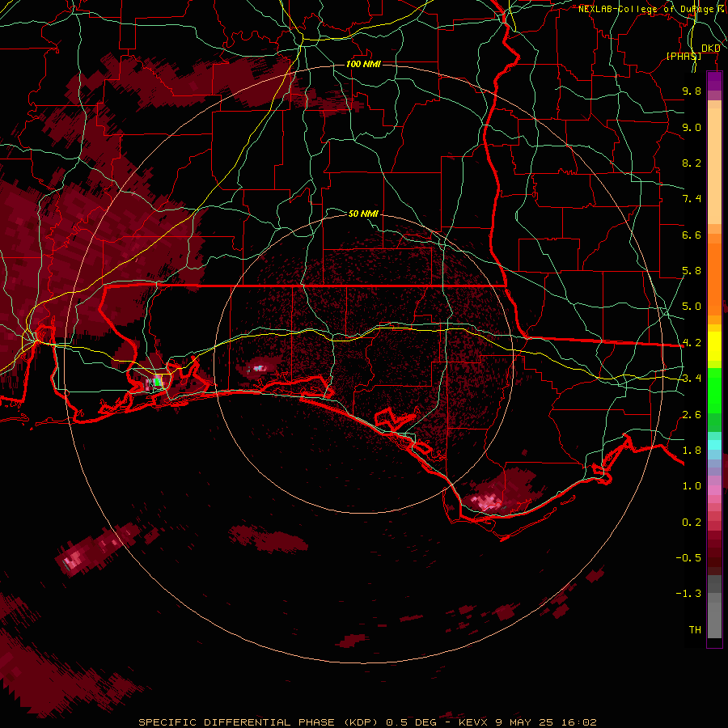
Task: Click the 1.0 scale value
Action: [692, 486]
